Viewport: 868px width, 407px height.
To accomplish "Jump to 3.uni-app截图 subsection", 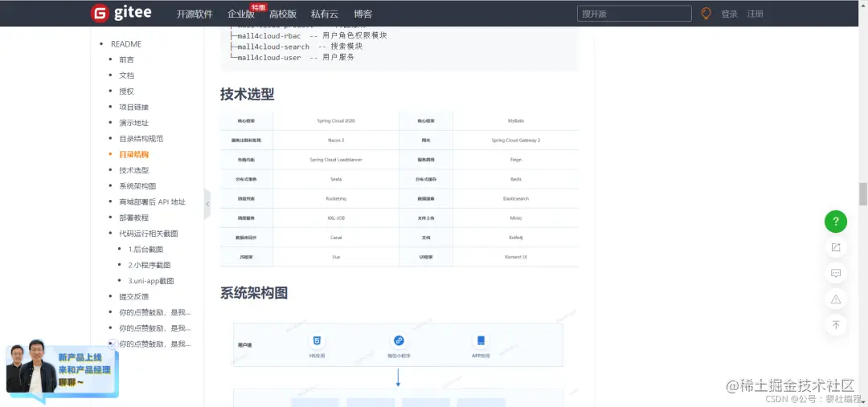I will [x=151, y=281].
